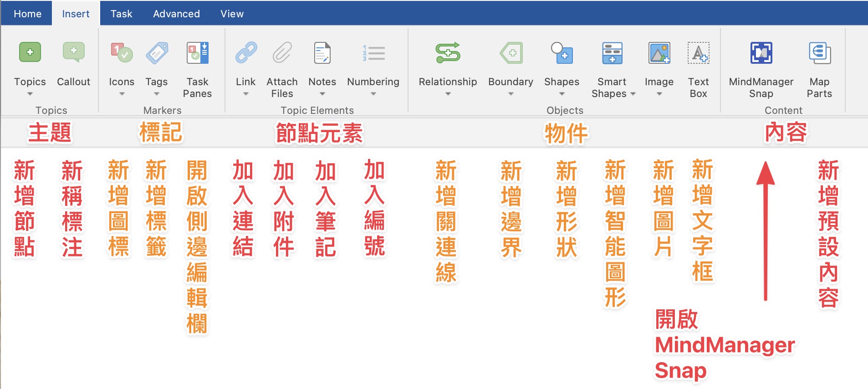
Task: Expand the Notes dropdown arrow
Action: 322,94
